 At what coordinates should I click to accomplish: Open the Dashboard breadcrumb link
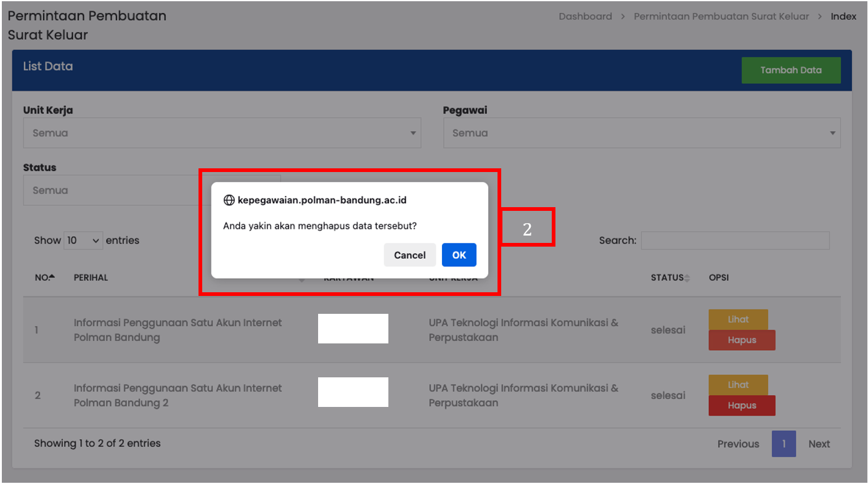coord(585,17)
